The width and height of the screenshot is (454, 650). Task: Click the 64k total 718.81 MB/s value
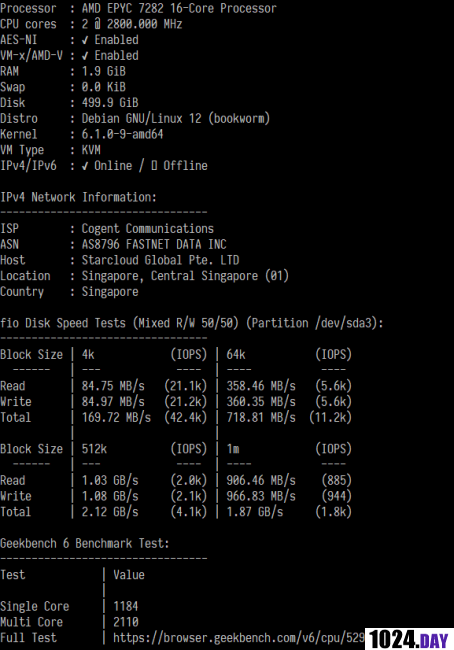pos(261,417)
